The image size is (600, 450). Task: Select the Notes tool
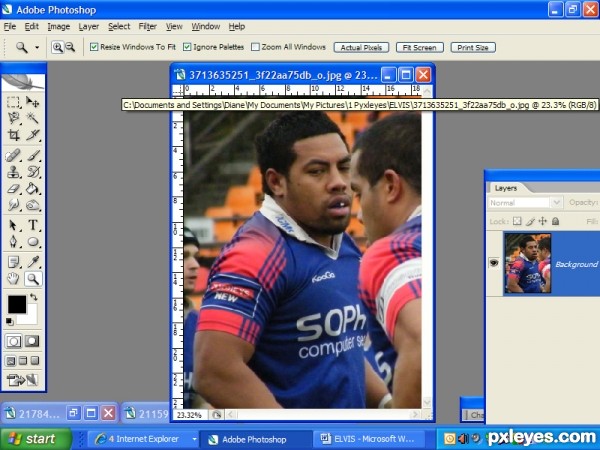click(x=13, y=262)
